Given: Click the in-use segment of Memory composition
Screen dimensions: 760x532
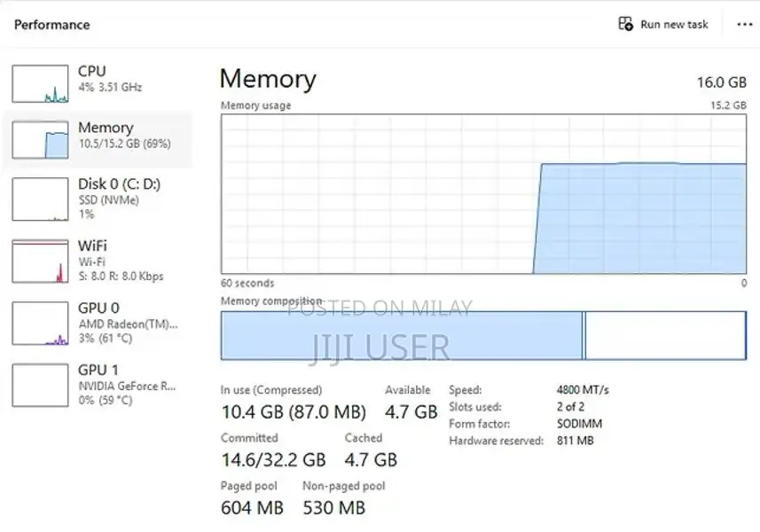Looking at the screenshot, I should coord(401,335).
